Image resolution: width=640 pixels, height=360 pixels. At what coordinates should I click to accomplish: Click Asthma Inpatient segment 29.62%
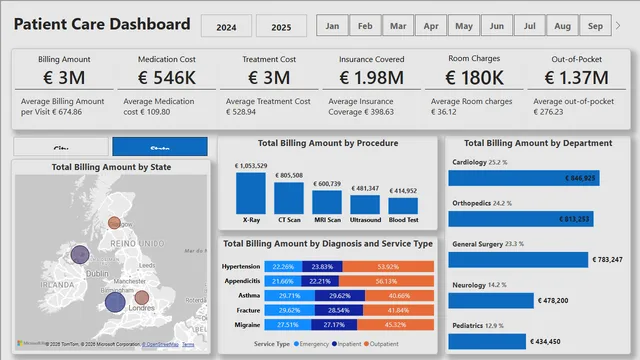pos(340,296)
